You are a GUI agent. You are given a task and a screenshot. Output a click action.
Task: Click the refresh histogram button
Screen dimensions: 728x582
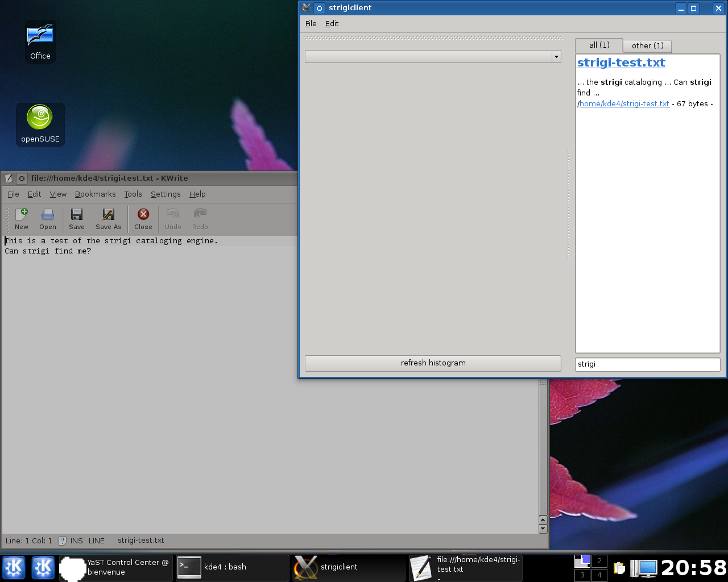[433, 363]
